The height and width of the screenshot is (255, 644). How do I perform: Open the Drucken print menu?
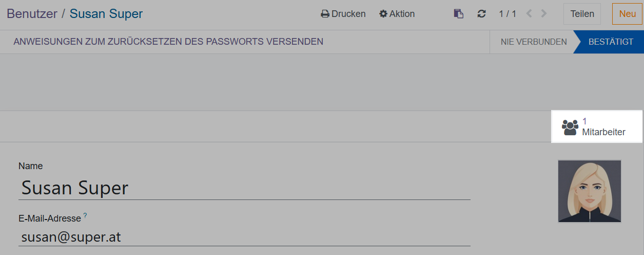coord(343,14)
